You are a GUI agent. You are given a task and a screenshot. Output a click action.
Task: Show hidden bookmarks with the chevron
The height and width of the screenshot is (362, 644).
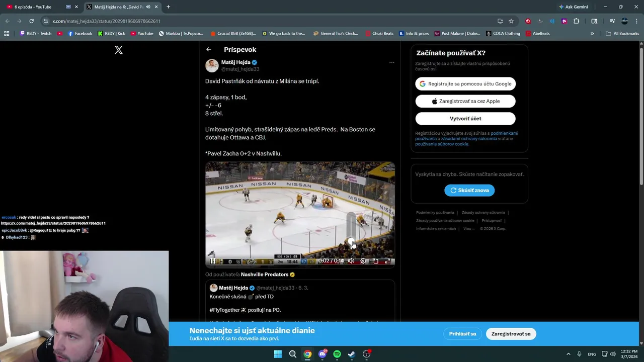pos(592,34)
